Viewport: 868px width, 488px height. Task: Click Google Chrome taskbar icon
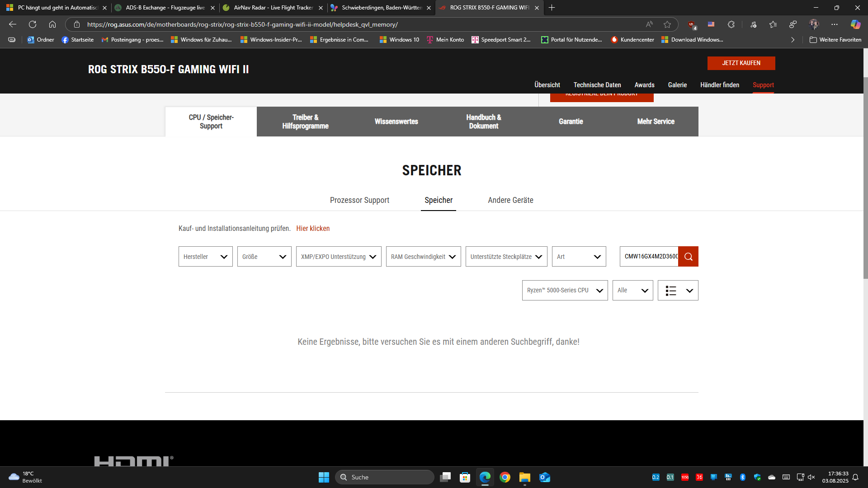click(x=505, y=477)
